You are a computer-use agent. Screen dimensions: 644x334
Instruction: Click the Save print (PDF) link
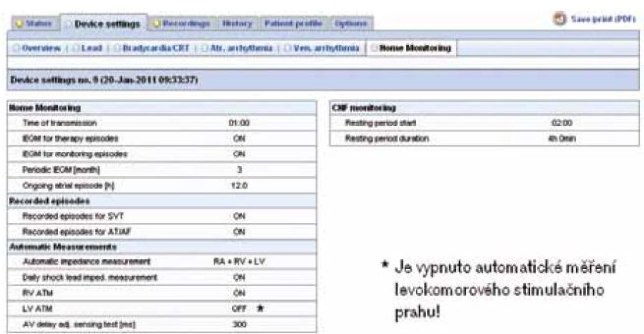603,19
